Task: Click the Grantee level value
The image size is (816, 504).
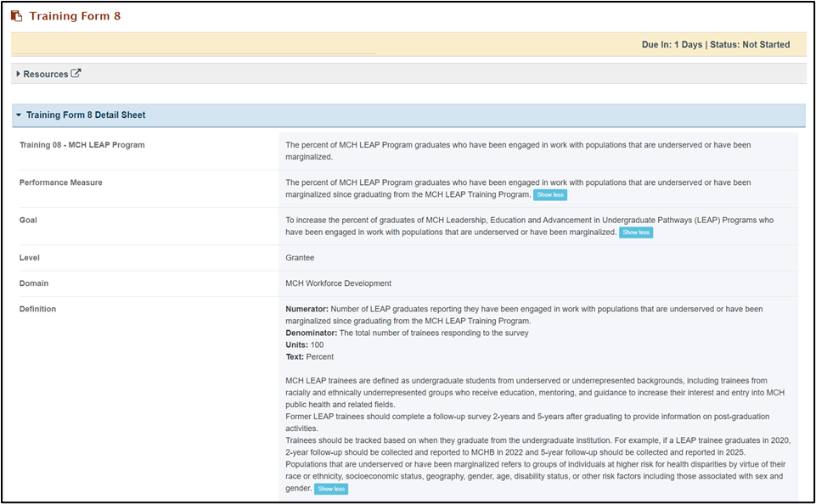Action: click(x=300, y=257)
